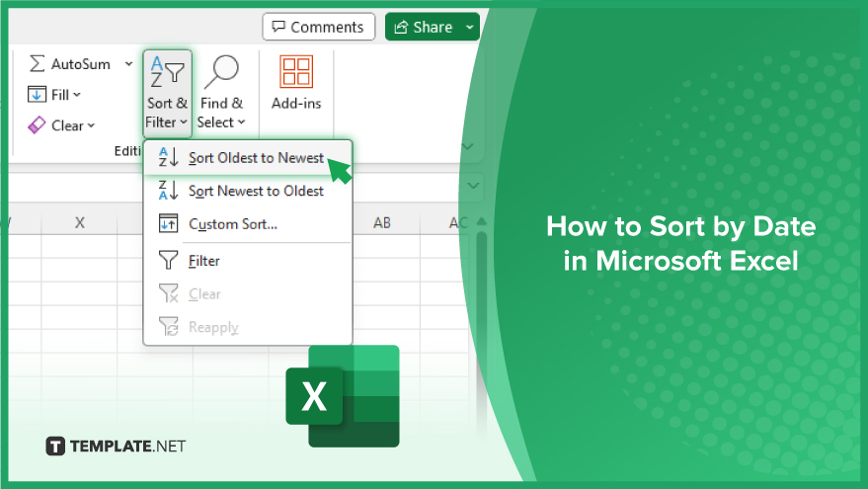Image resolution: width=868 pixels, height=489 pixels.
Task: Open the Comments button
Action: pyautogui.click(x=319, y=27)
